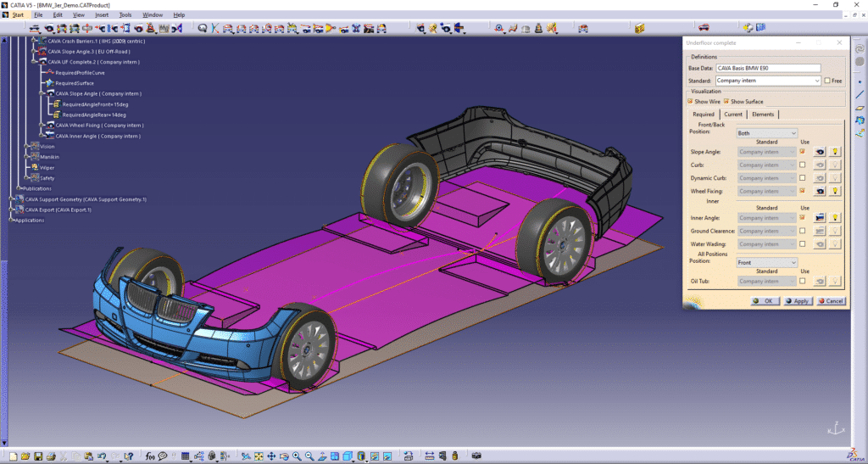Toggle the Show Wire checkbox
868x464 pixels.
tap(690, 101)
